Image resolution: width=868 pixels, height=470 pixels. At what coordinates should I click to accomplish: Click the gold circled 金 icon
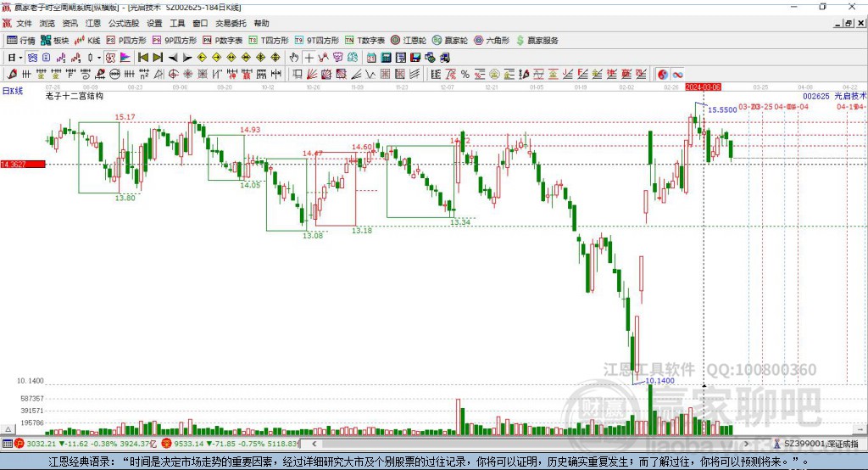click(x=494, y=75)
